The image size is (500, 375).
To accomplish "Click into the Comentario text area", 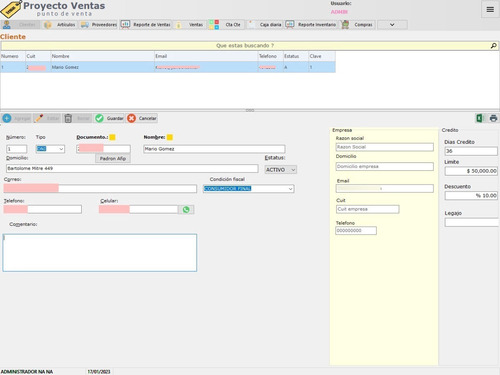I will (100, 253).
